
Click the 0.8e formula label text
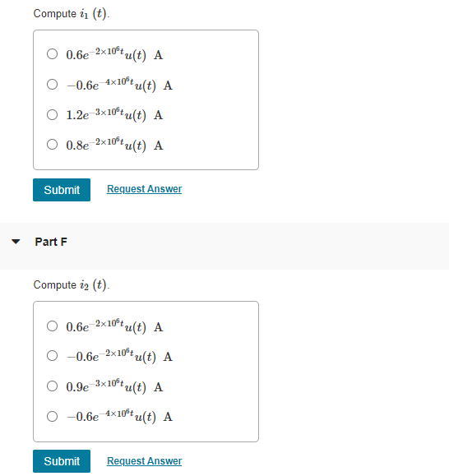(114, 144)
